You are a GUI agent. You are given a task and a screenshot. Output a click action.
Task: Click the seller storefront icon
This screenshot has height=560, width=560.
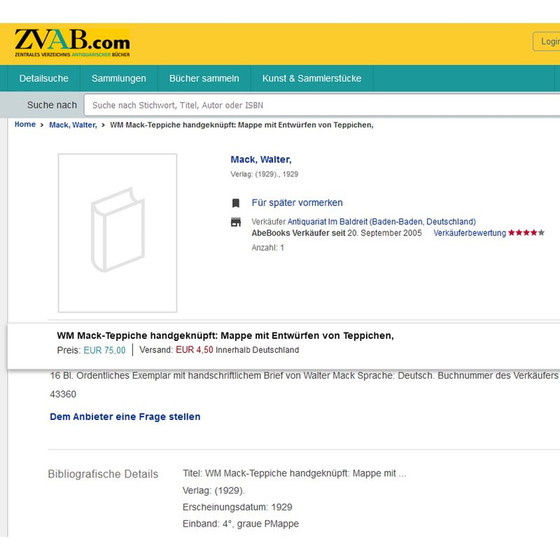pos(236,222)
